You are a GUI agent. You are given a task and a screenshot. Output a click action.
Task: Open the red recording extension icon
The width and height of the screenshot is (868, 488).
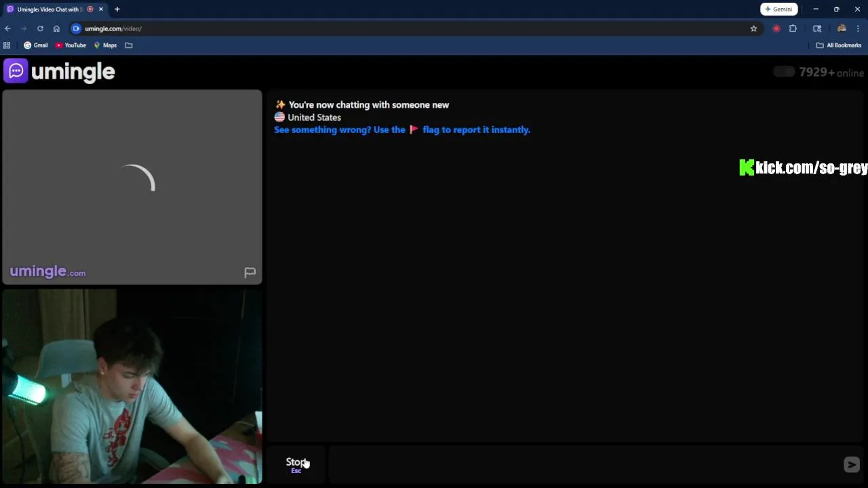(776, 28)
